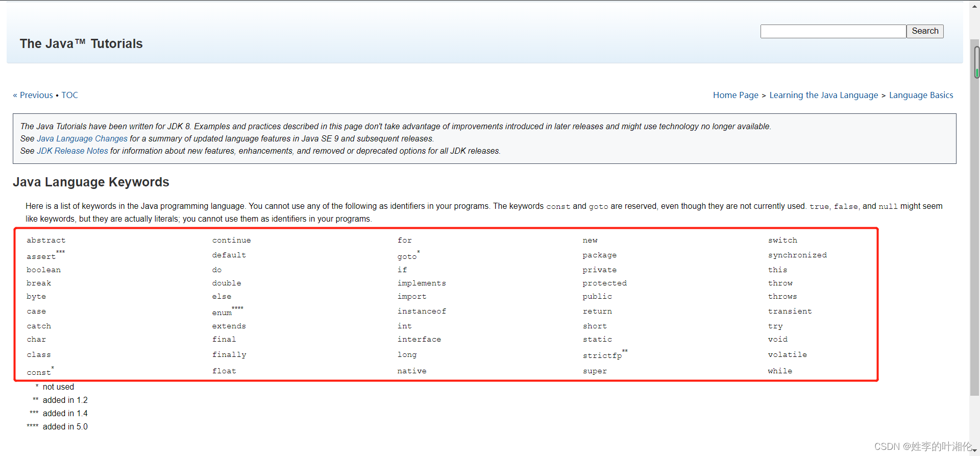Select the keyword byte

[36, 296]
